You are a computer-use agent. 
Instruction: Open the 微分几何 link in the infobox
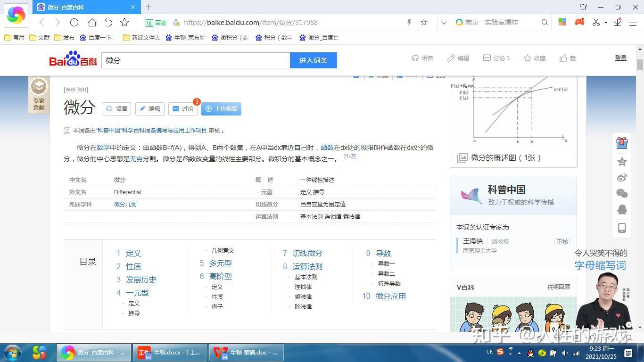tap(125, 204)
